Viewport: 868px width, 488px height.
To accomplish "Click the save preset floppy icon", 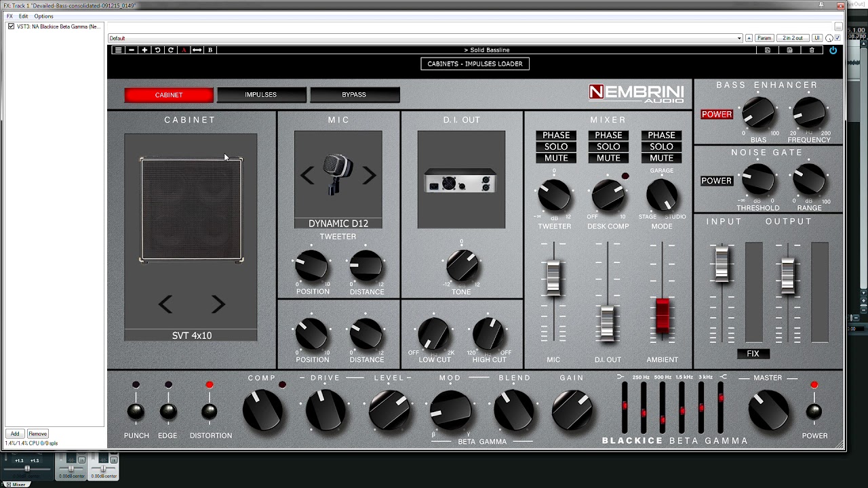I will 768,50.
